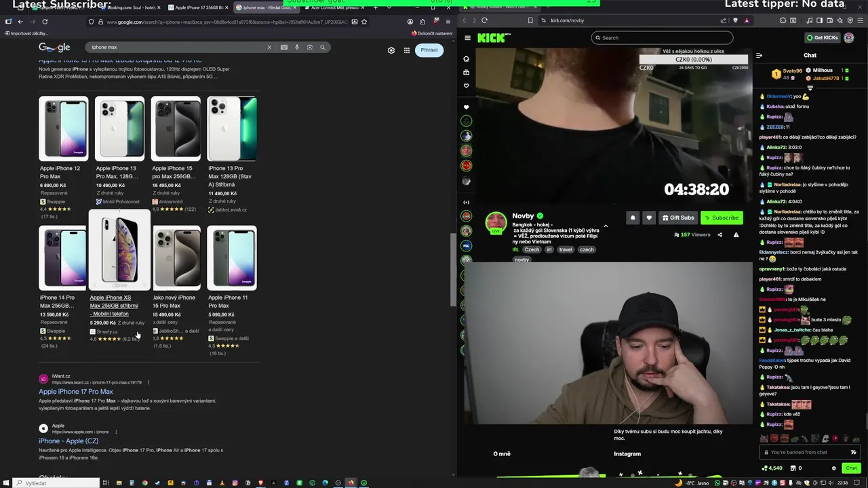Image resolution: width=868 pixels, height=488 pixels.
Task: Report stream with warning icon
Action: 736,235
